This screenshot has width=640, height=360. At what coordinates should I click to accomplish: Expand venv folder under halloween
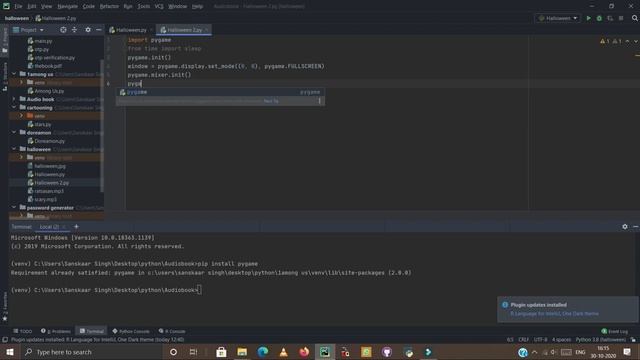22,157
